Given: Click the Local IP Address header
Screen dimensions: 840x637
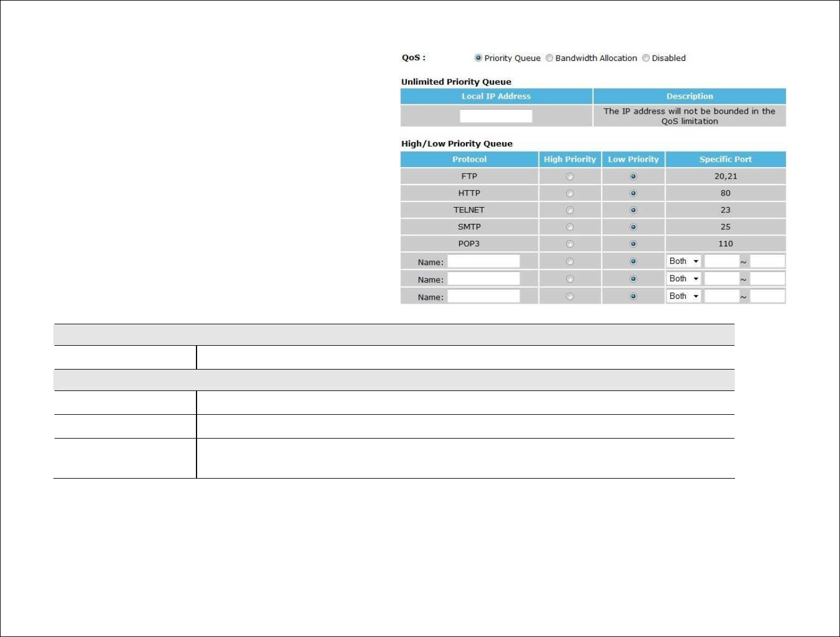Looking at the screenshot, I should coord(496,96).
